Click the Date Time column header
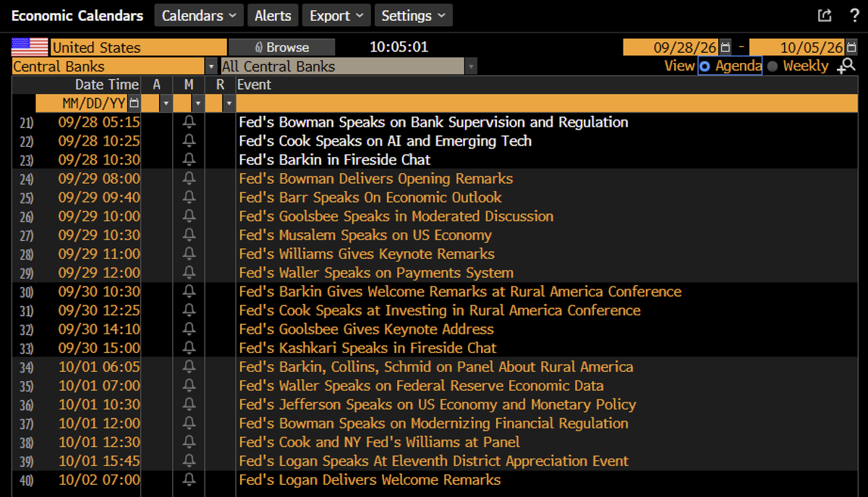Image resolution: width=868 pixels, height=497 pixels. click(106, 85)
